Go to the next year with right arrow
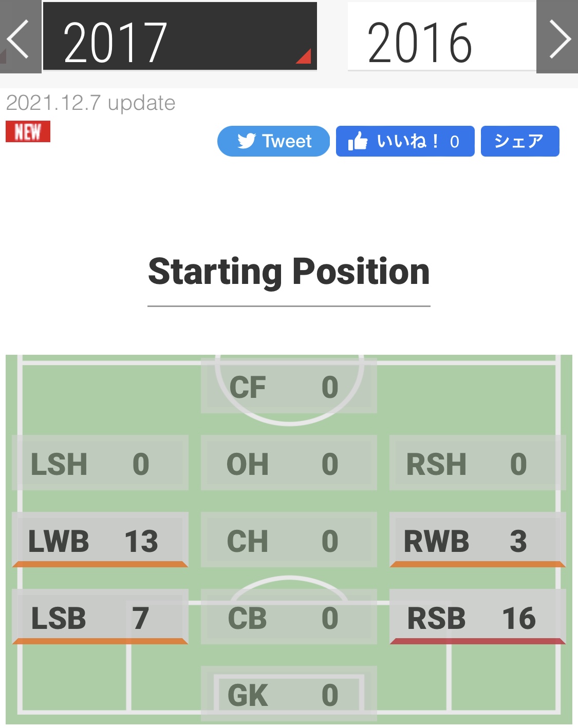Image resolution: width=578 pixels, height=728 pixels. [558, 38]
